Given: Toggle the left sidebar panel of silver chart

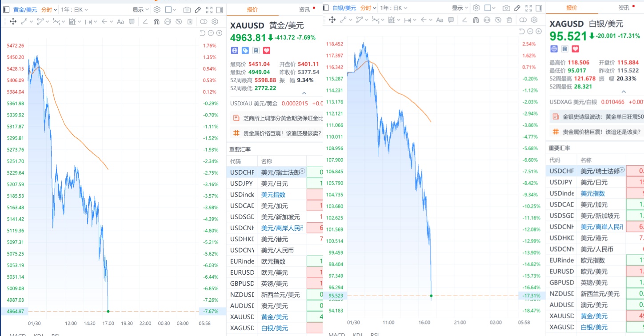Looking at the screenshot, I should click(326, 8).
